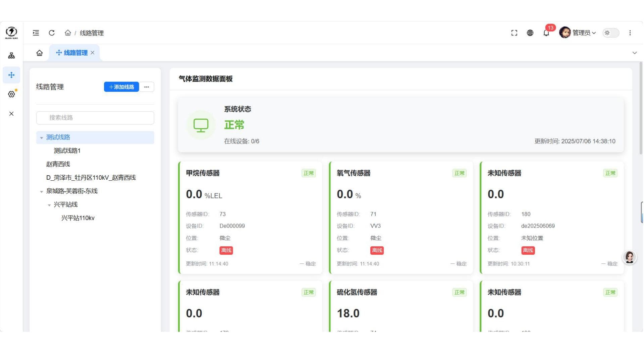Click the system status monitor icon
644x362 pixels.
[201, 125]
